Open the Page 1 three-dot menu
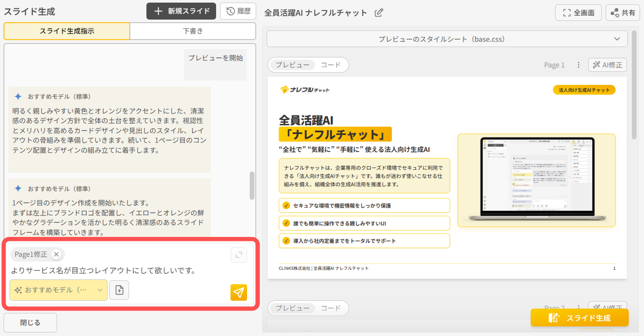Viewport: 644px width, 336px height. (x=578, y=65)
